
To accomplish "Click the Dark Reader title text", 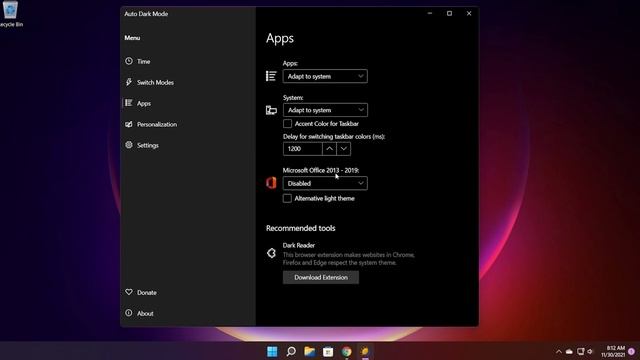I will click(299, 245).
